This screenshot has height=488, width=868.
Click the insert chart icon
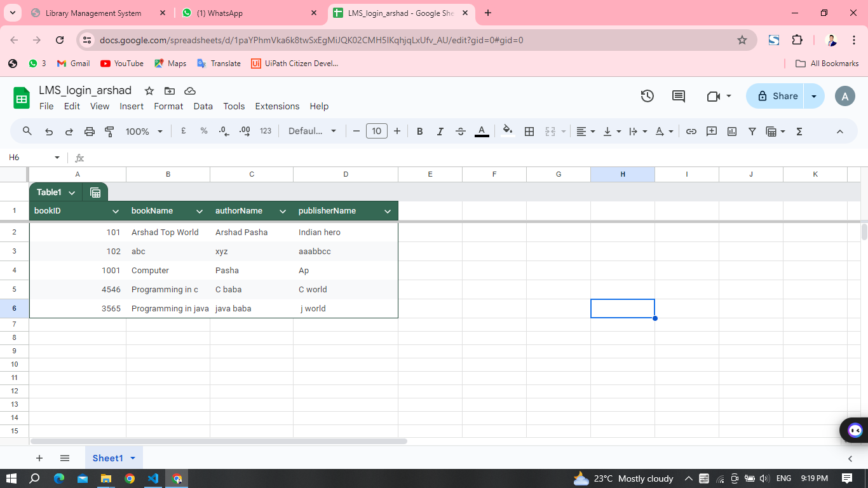pyautogui.click(x=732, y=132)
